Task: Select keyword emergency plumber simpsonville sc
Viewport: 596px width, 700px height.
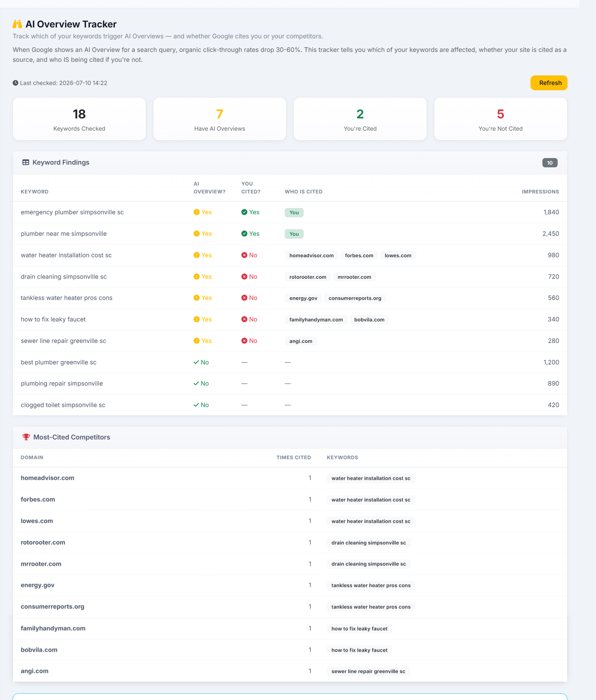Action: tap(72, 212)
